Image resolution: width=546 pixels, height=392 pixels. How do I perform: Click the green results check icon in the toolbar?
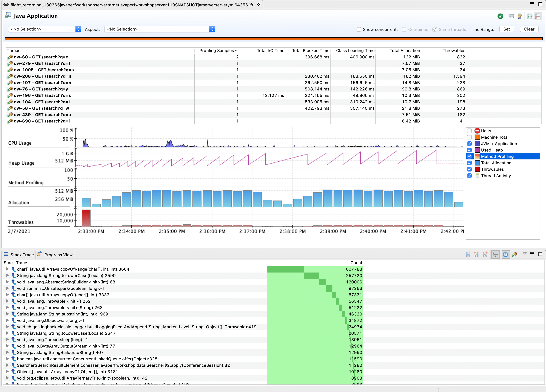click(500, 16)
